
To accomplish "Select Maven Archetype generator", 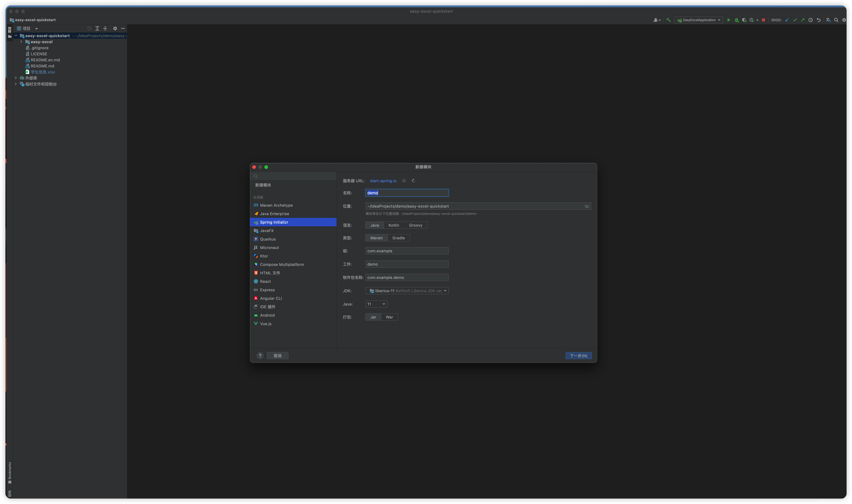I will click(x=293, y=205).
